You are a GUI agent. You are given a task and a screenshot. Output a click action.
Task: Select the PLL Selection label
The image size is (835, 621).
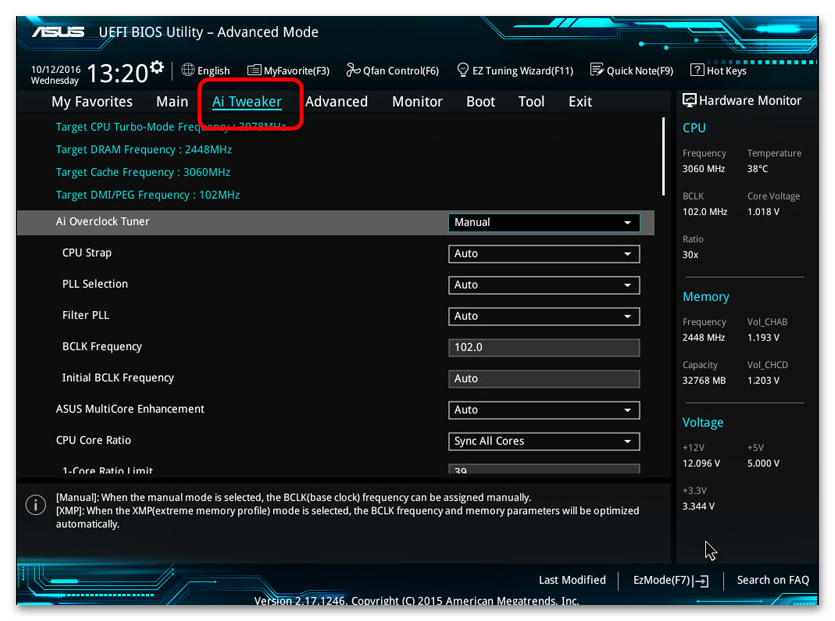coord(95,284)
